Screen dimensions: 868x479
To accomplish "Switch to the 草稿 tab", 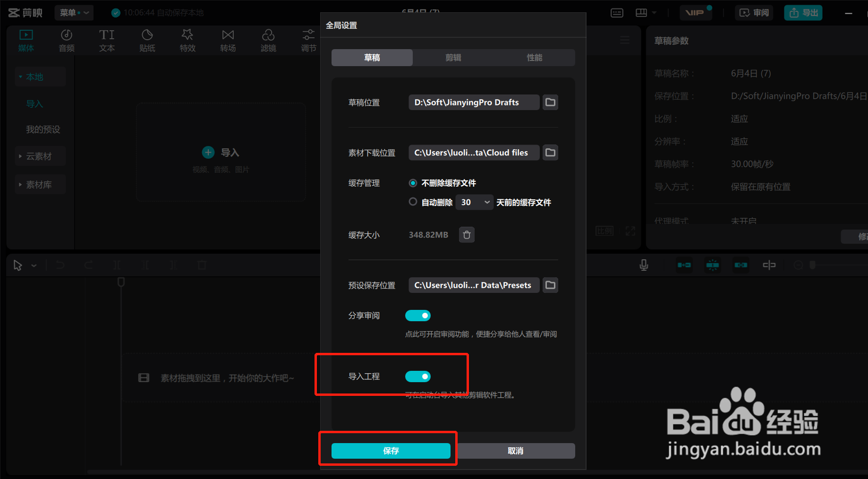I will coord(372,58).
